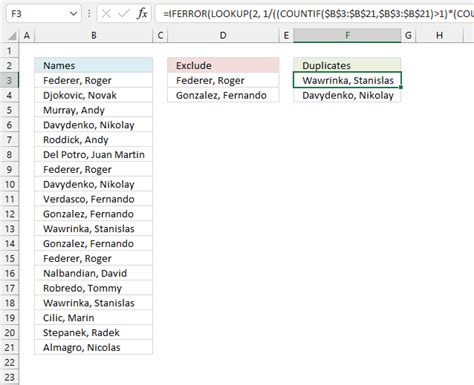Click cell B15 Federer, Roger
474x385 pixels.
(x=94, y=258)
